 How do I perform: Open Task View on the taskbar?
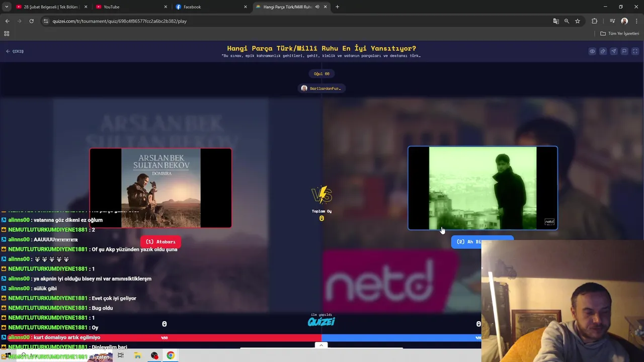tap(121, 355)
